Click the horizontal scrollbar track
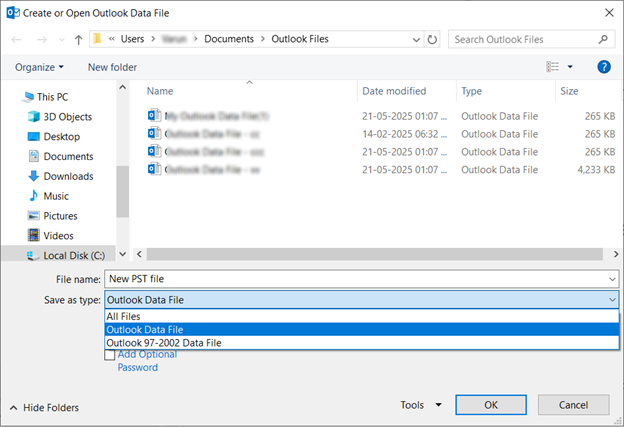The image size is (624, 427). [x=374, y=254]
